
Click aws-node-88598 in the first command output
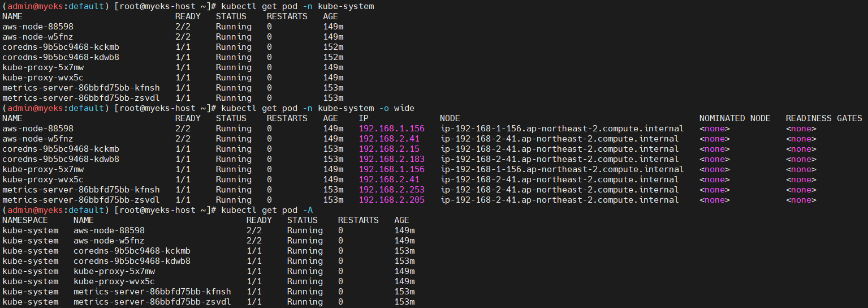point(38,27)
